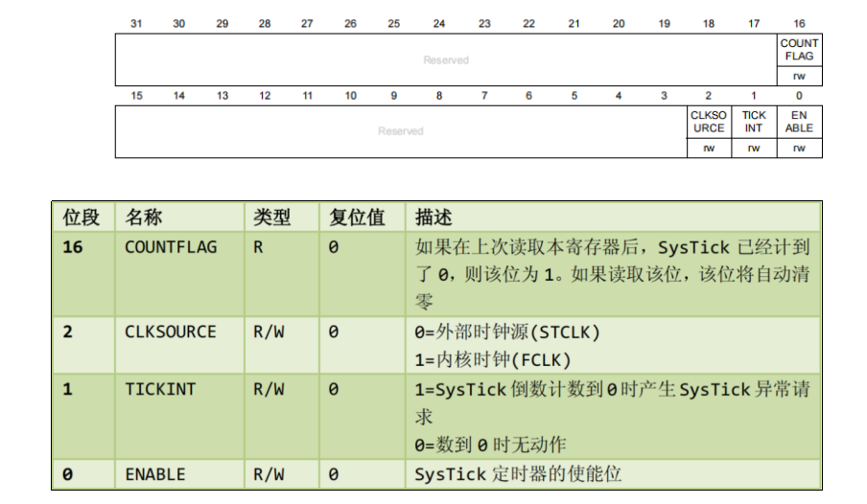Click the lower Reserved field spanning bits 15-3
The height and width of the screenshot is (504, 867).
pyautogui.click(x=401, y=131)
